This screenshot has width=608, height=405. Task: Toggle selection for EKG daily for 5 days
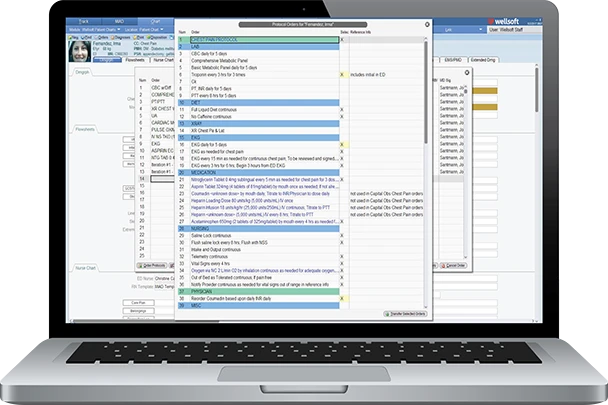[x=342, y=145]
